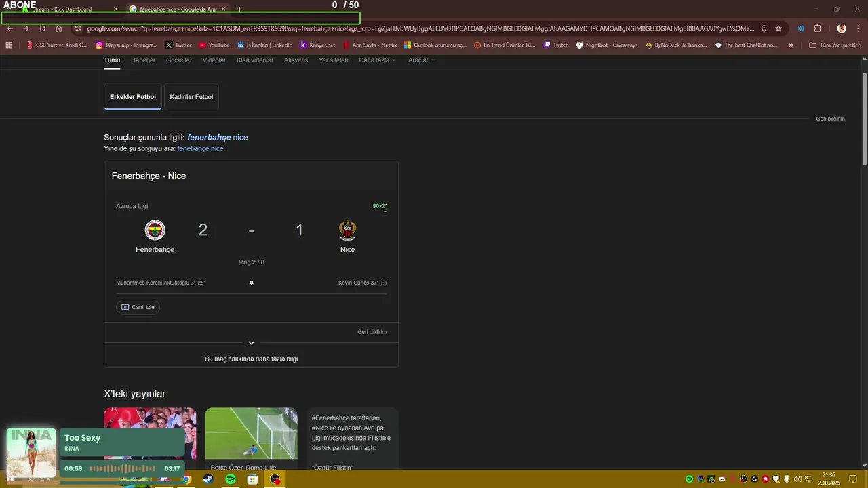Open the Twitter bookmark
Image resolution: width=868 pixels, height=488 pixels.
click(179, 45)
